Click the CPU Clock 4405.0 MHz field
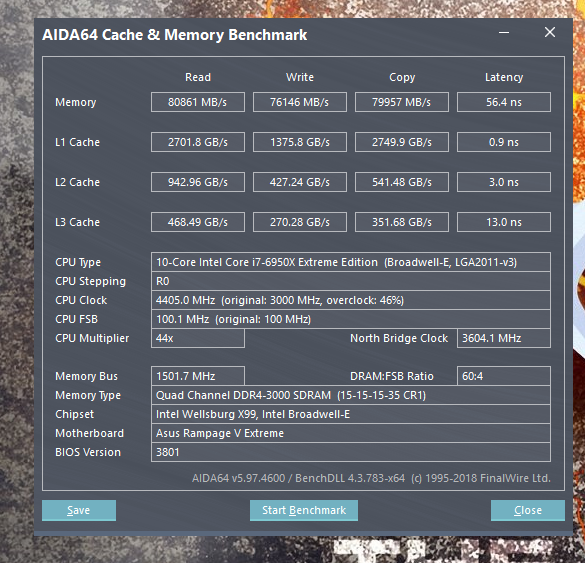Image resolution: width=585 pixels, height=563 pixels. [x=351, y=300]
